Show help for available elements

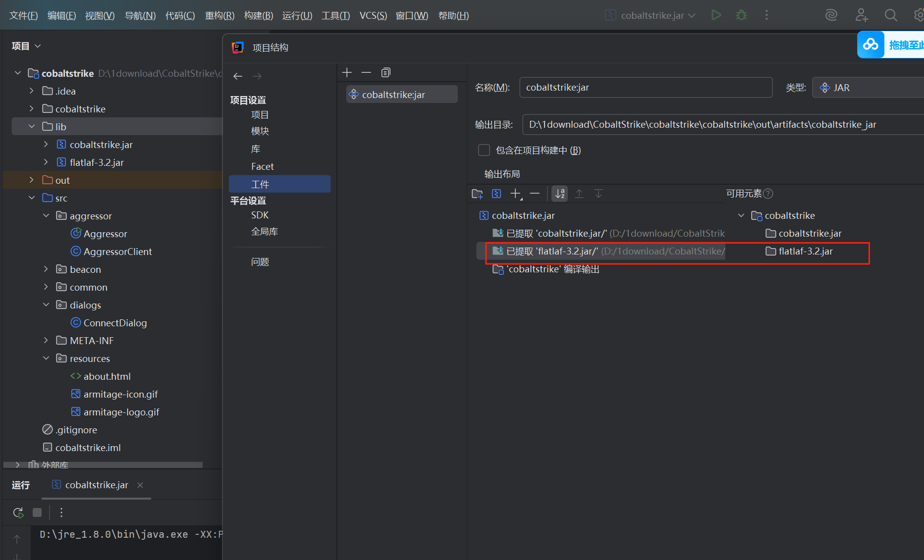click(x=768, y=194)
